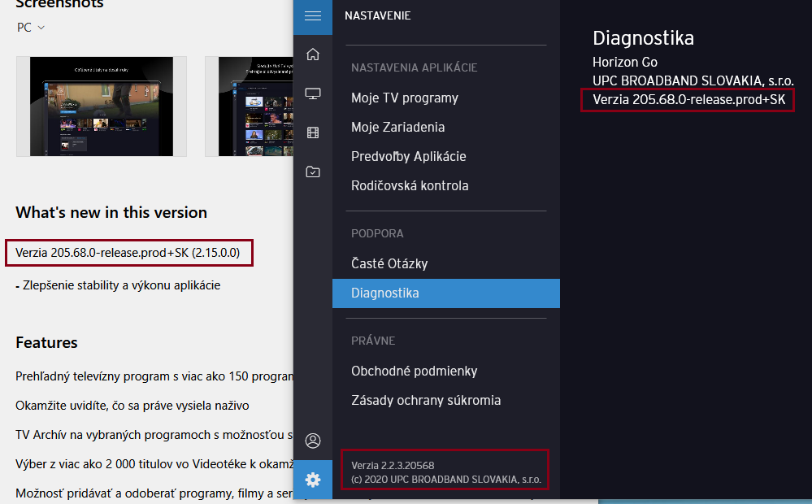The width and height of the screenshot is (812, 504).
Task: Click the 'Možnosť pridávať a odoberať programy' feature line
Action: [x=154, y=493]
